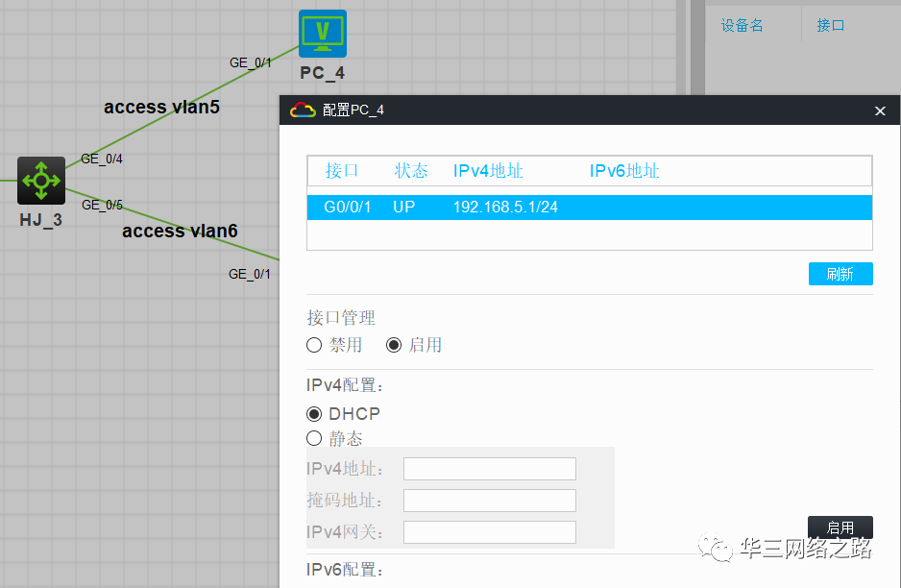Viewport: 901px width, 588px height.
Task: Click the IPv4地址 input field
Action: (x=489, y=469)
